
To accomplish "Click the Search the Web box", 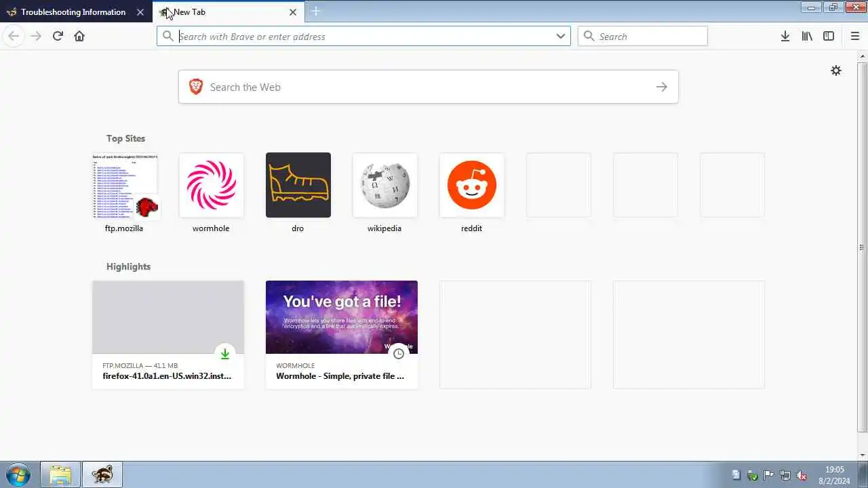I will (429, 87).
